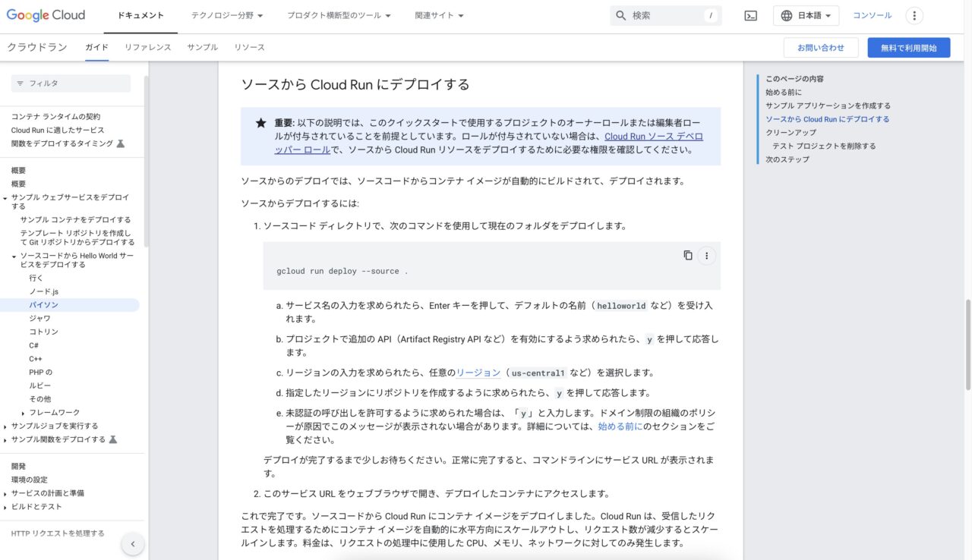Click the 検索 search field
Image resolution: width=972 pixels, height=560 pixels.
click(x=666, y=15)
